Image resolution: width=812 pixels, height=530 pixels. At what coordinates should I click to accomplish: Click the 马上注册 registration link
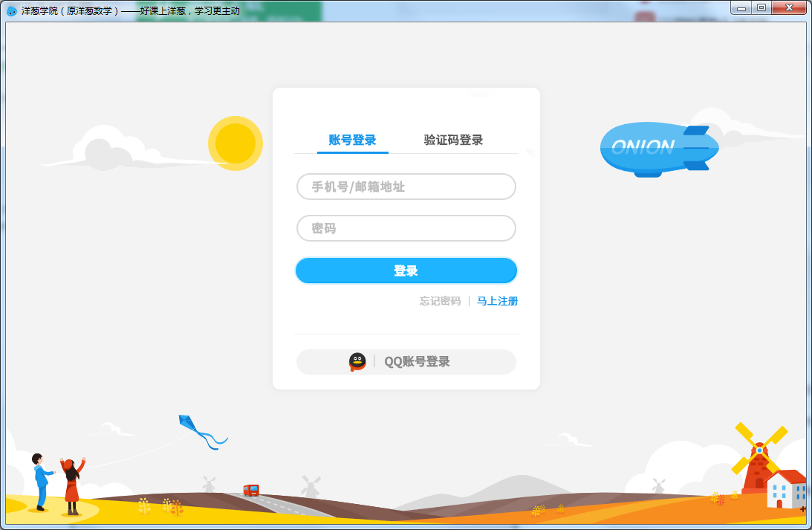(x=497, y=301)
